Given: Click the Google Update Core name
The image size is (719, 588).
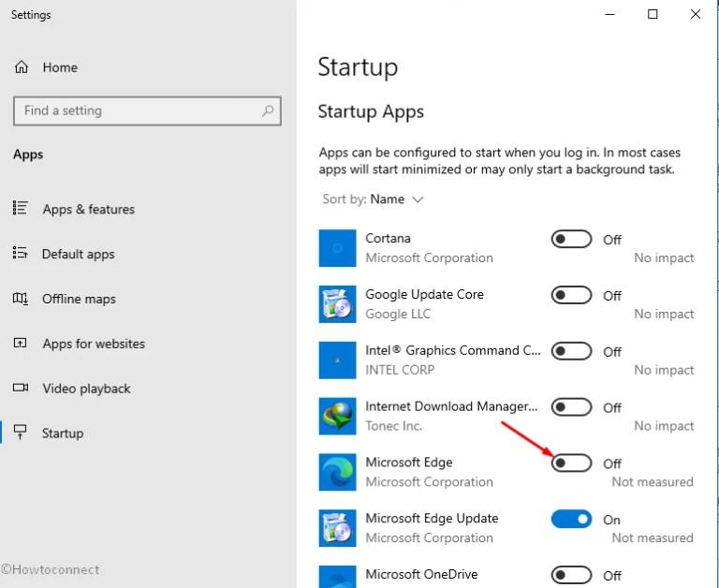Looking at the screenshot, I should tap(424, 294).
